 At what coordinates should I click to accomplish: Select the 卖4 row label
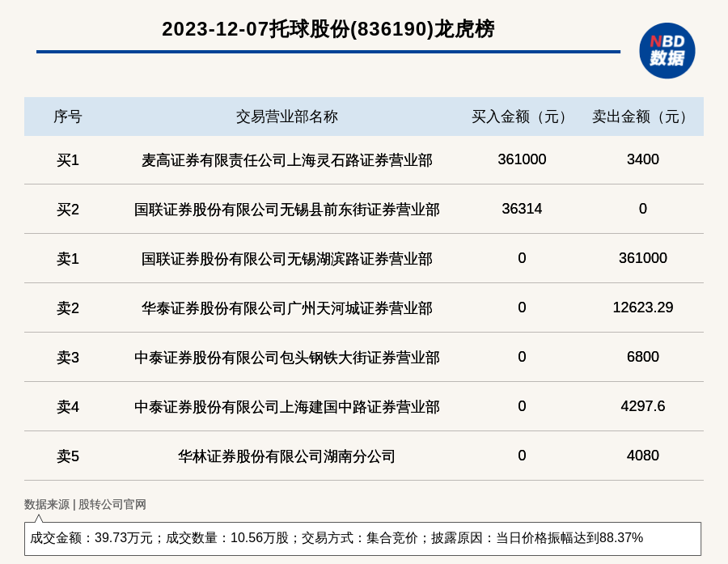pyautogui.click(x=68, y=407)
